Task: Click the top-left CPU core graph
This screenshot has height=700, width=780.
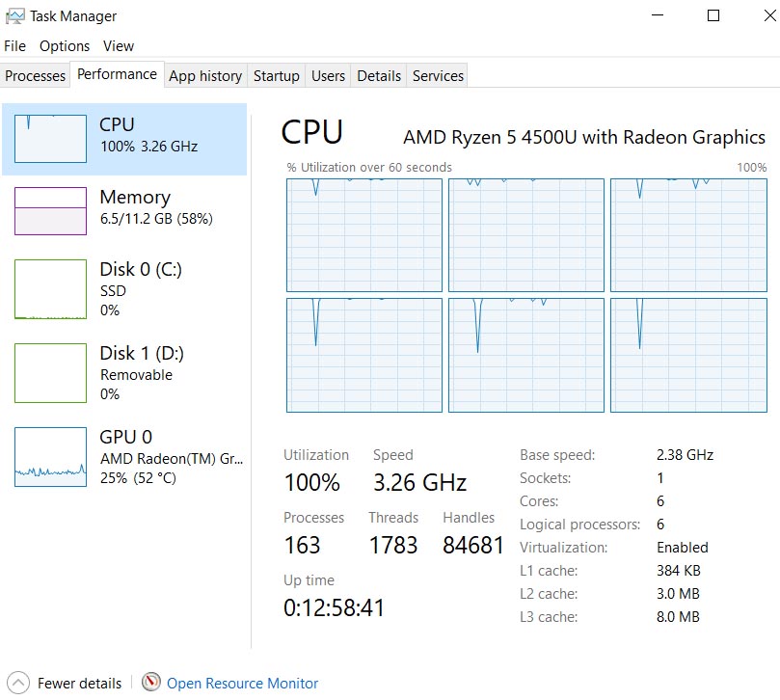Action: [364, 235]
